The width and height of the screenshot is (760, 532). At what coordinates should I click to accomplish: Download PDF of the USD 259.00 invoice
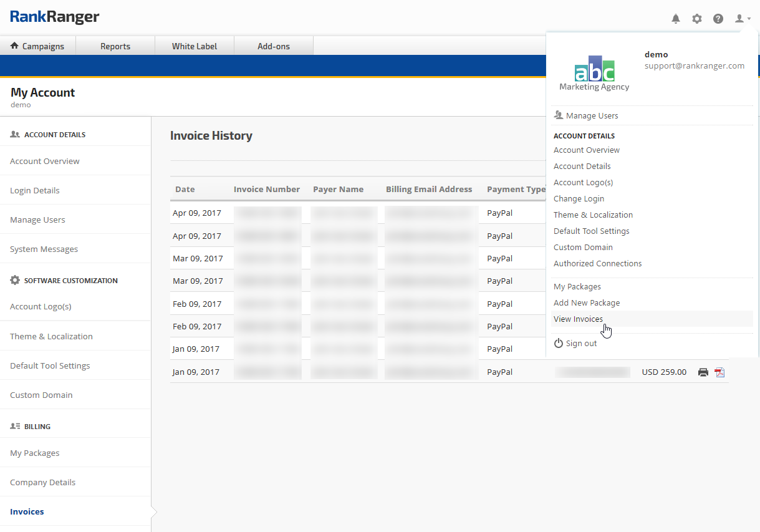(720, 372)
